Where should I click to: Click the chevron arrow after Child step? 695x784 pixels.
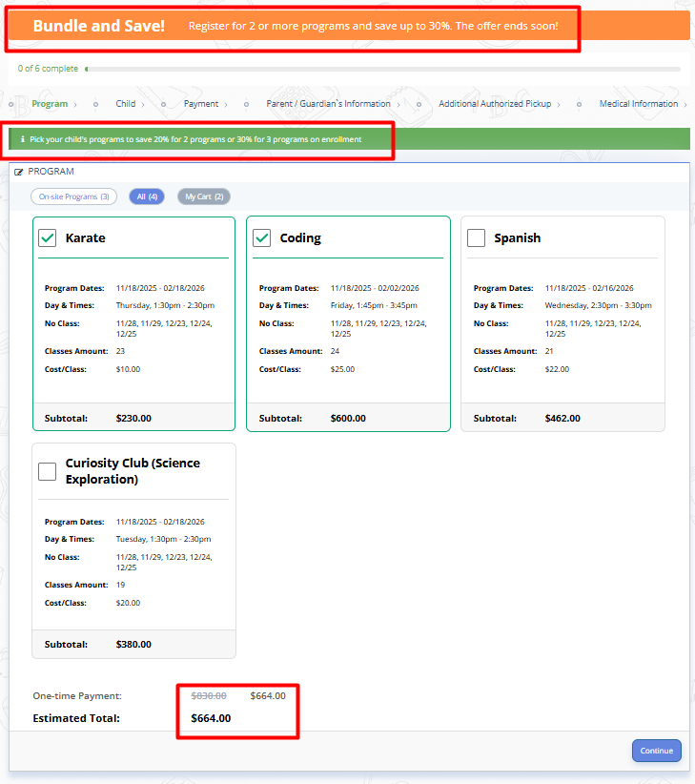(x=143, y=104)
